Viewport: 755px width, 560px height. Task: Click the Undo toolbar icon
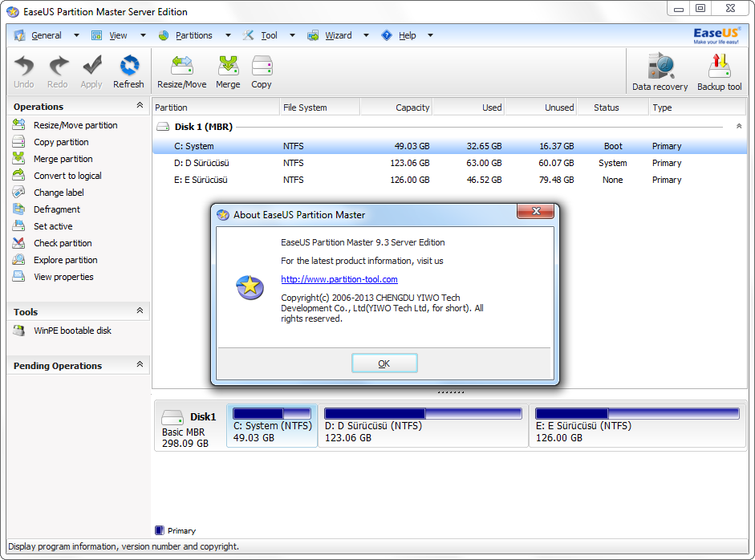point(23,66)
